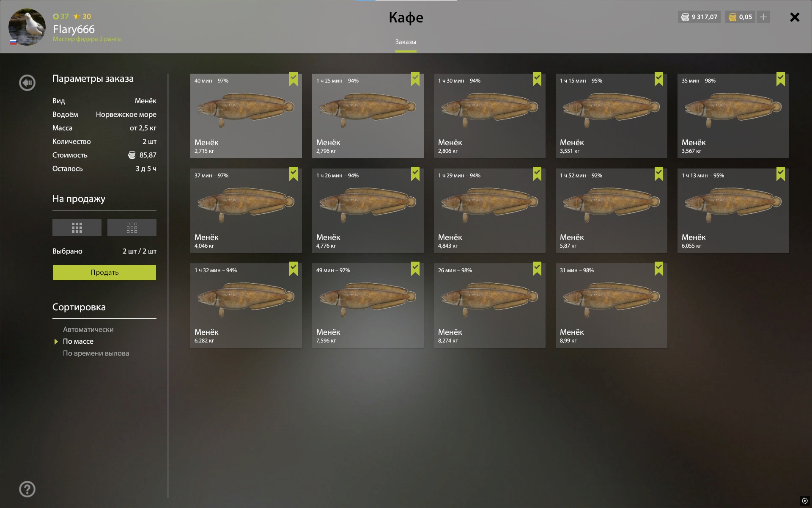The height and width of the screenshot is (508, 812).
Task: Toggle checkmark on Менёк 2,715 кг
Action: click(x=294, y=79)
